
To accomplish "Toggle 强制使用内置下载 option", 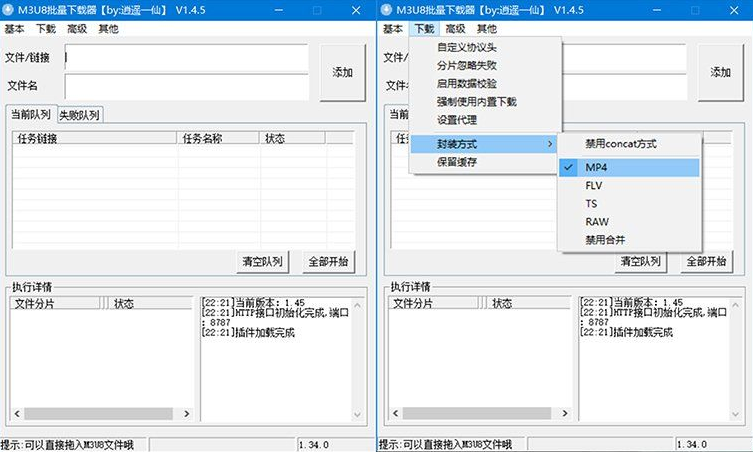I will (x=485, y=102).
